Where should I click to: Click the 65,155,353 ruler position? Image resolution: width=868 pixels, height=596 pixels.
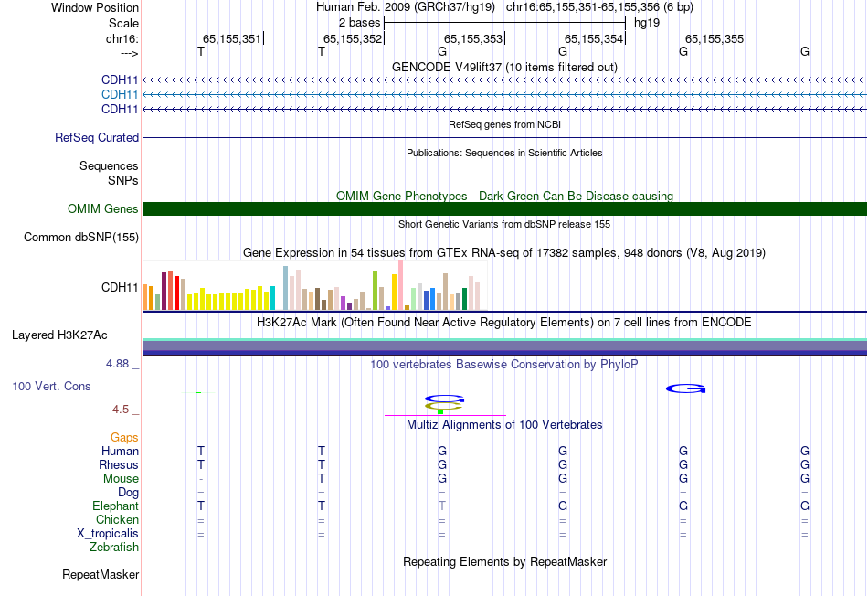coord(473,38)
